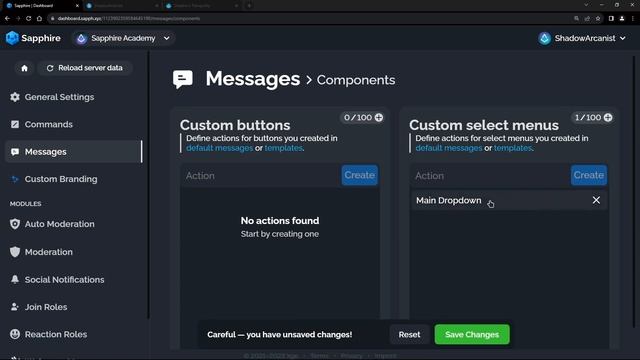
Task: Select Messages in sidebar
Action: click(x=73, y=152)
